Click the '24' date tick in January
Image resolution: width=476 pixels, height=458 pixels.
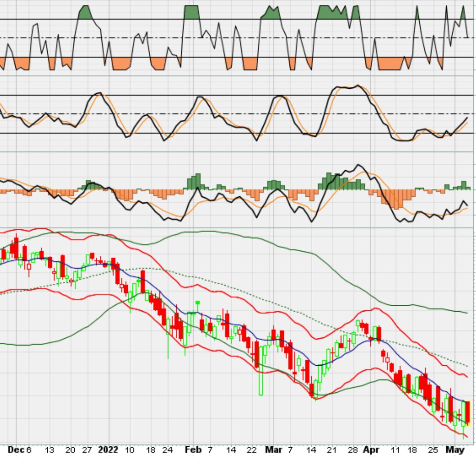(167, 449)
